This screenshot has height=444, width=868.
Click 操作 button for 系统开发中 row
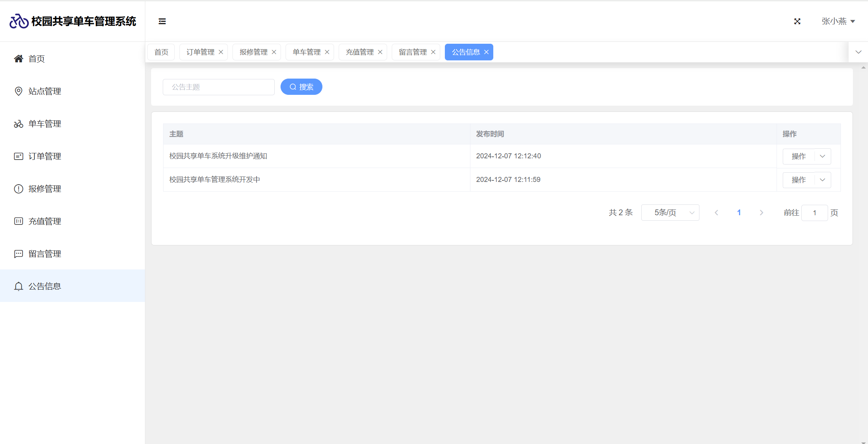(798, 180)
